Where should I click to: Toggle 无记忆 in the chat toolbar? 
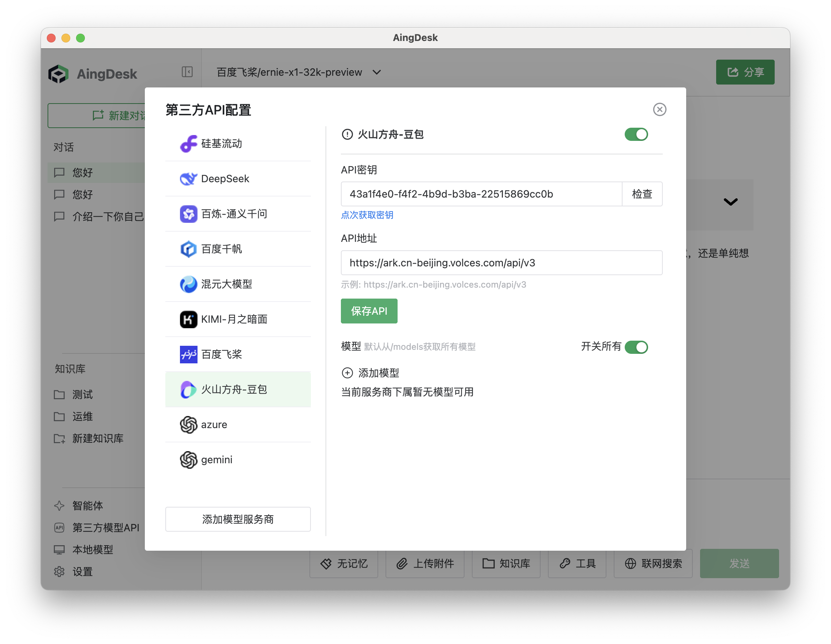click(x=343, y=564)
